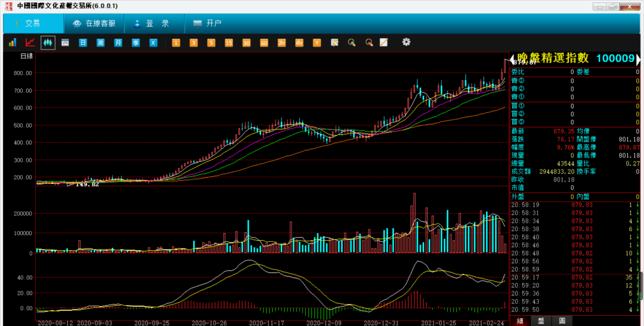The width and height of the screenshot is (644, 326).
Task: Click the 日線 chart period label
Action: click(27, 56)
